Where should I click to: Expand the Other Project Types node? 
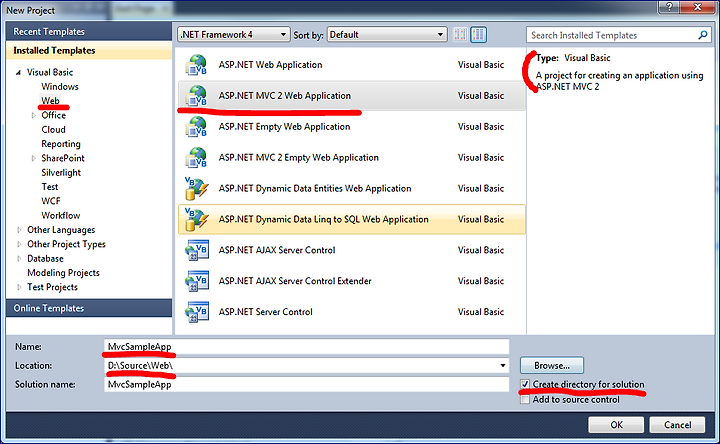19,244
